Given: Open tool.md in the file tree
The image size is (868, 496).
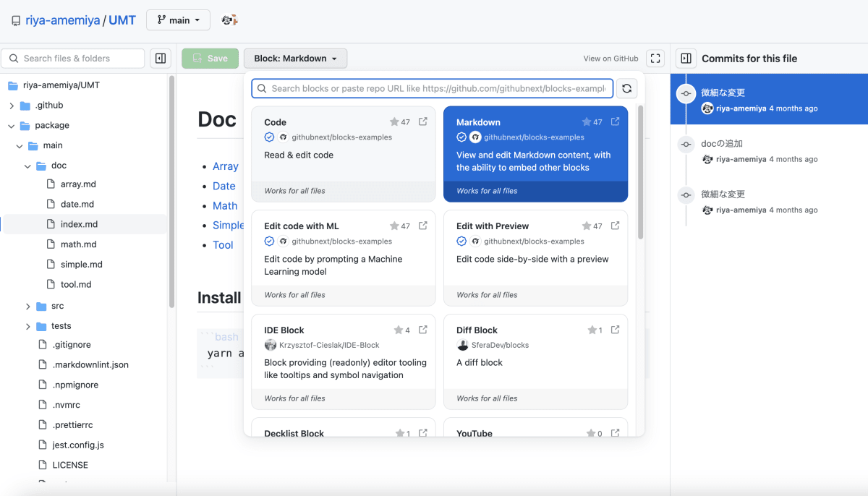Looking at the screenshot, I should (76, 285).
